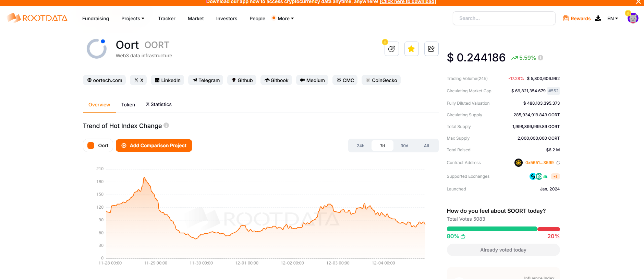Image resolution: width=644 pixels, height=279 pixels.
Task: Click the green bullish vote bar
Action: [x=492, y=229]
